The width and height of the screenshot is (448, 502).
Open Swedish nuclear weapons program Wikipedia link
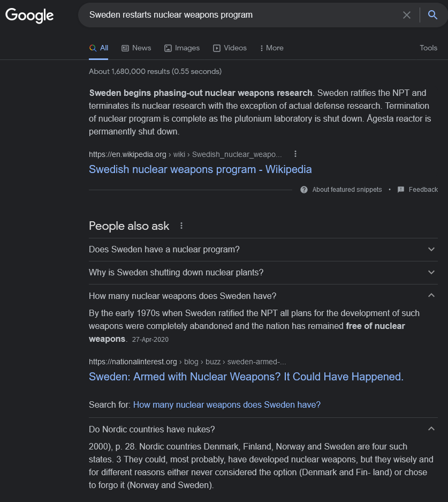pyautogui.click(x=200, y=170)
